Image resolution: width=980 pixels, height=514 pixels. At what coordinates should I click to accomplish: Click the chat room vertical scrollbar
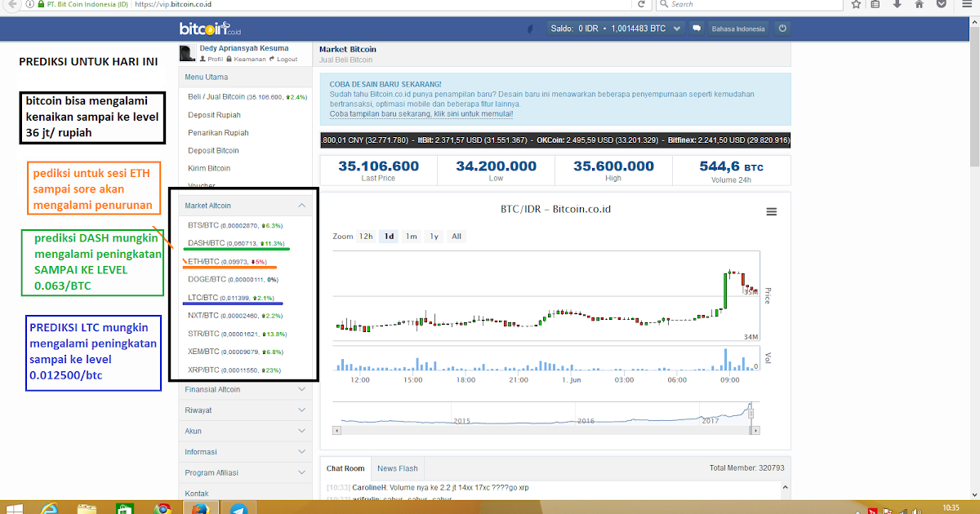pos(786,491)
